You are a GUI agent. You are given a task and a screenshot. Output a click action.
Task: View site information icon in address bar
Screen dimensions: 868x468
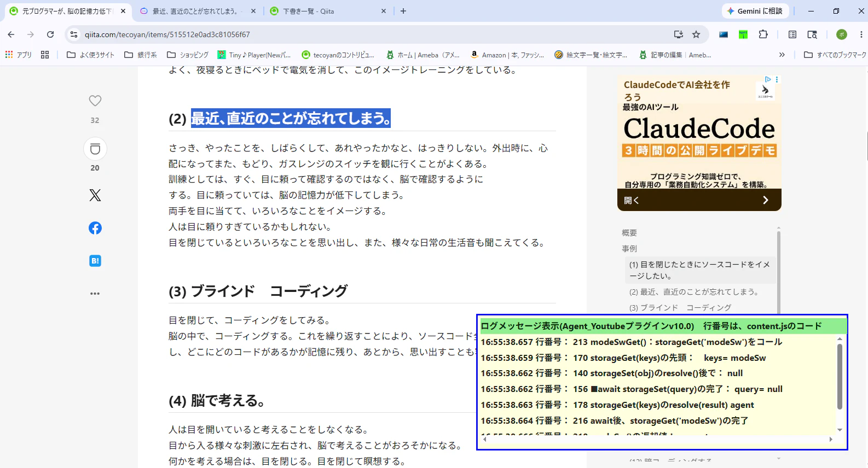coord(74,34)
